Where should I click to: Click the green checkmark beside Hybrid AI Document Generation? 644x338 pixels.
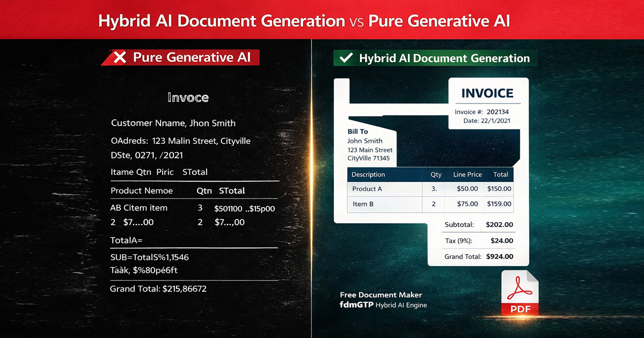(347, 58)
